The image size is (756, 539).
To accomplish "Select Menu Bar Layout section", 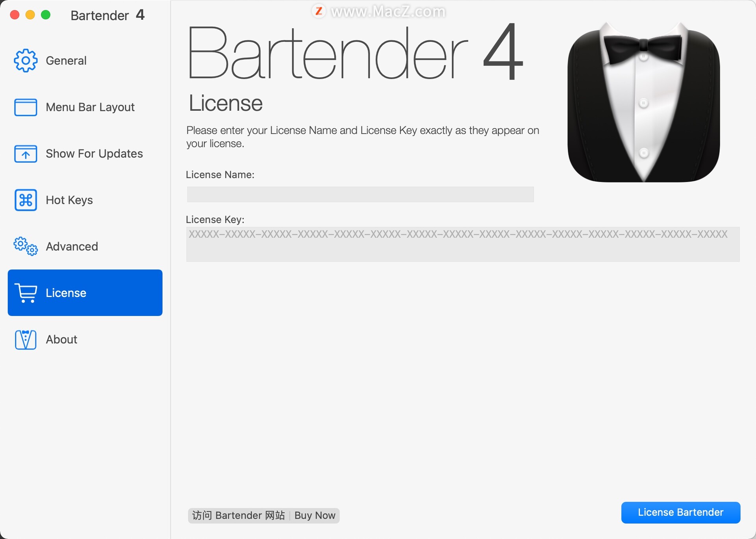I will 85,106.
